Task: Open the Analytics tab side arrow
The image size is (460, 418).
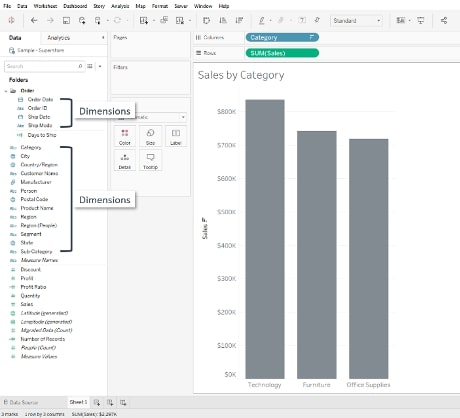Action: point(103,38)
